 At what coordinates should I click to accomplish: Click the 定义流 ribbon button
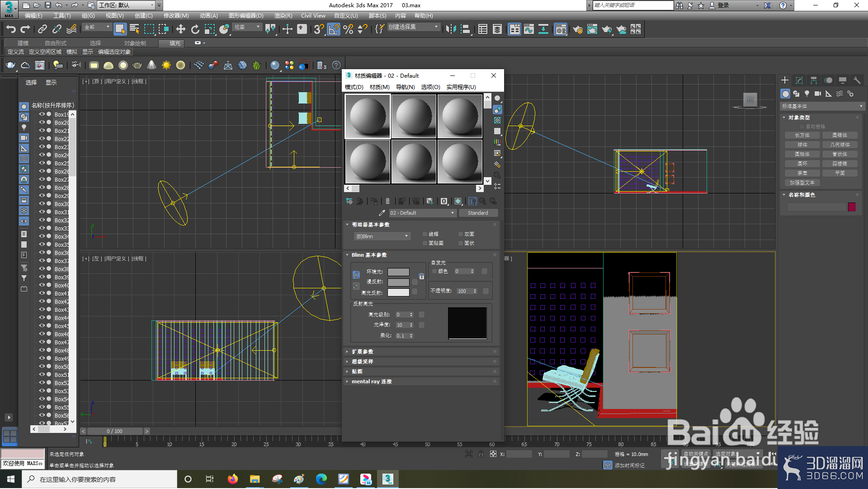point(16,52)
